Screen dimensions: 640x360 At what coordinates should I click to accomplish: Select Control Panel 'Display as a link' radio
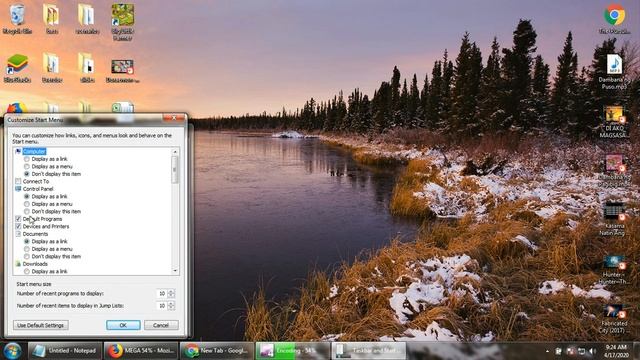[27, 196]
